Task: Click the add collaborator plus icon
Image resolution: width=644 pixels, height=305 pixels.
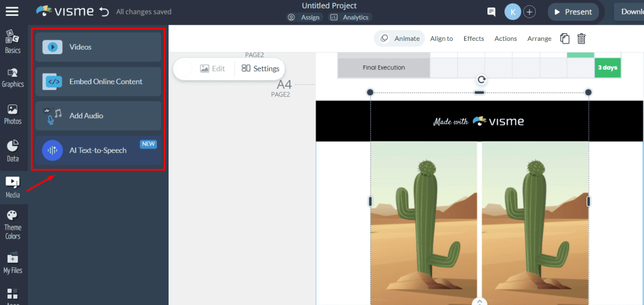Action: pos(530,12)
